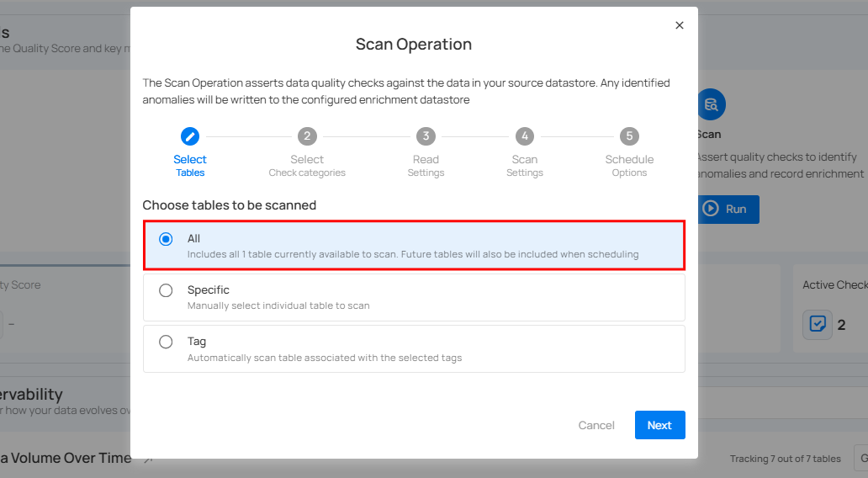Click the step 3 Read Settings circle
This screenshot has height=478, width=868.
click(426, 136)
